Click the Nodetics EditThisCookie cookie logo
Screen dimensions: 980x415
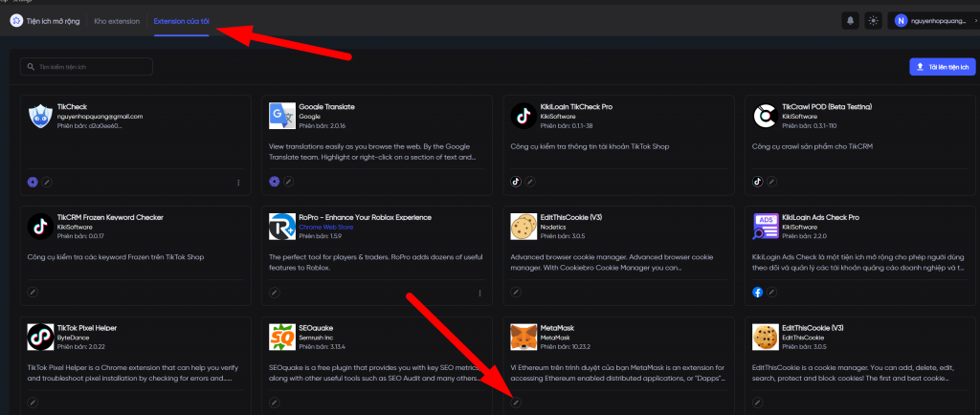[523, 227]
